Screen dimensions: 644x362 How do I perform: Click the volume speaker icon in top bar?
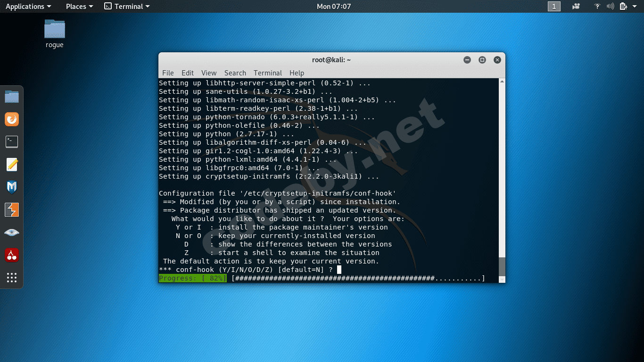[x=610, y=6]
